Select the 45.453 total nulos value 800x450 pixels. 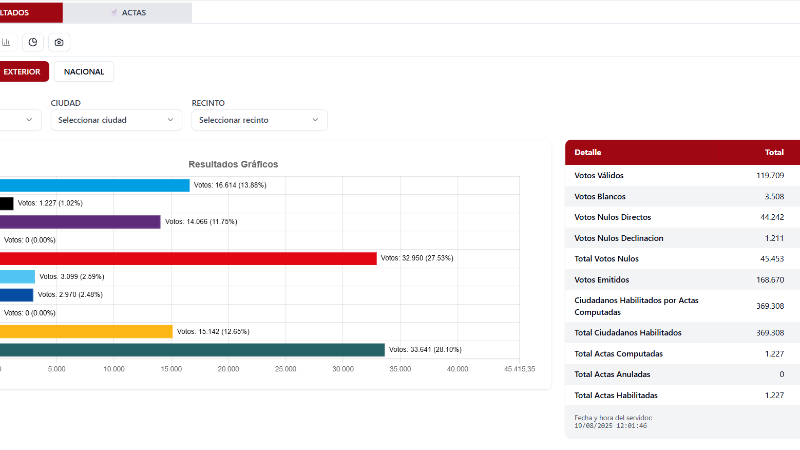tap(772, 259)
